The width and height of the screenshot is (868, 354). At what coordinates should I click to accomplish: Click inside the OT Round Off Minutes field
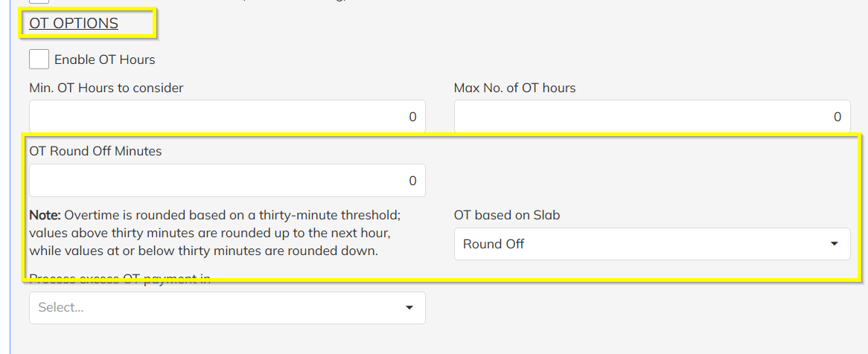coord(227,180)
